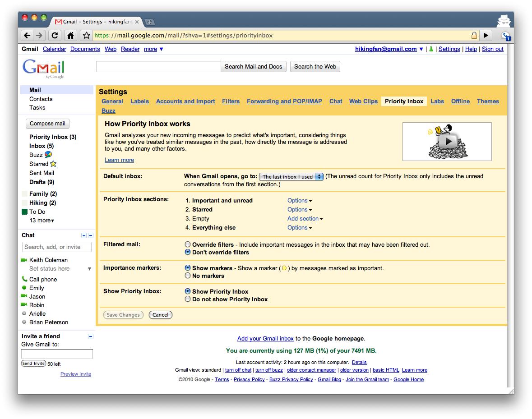This screenshot has width=532, height=419.
Task: Click the Gmail logo above the sidebar
Action: tap(43, 69)
